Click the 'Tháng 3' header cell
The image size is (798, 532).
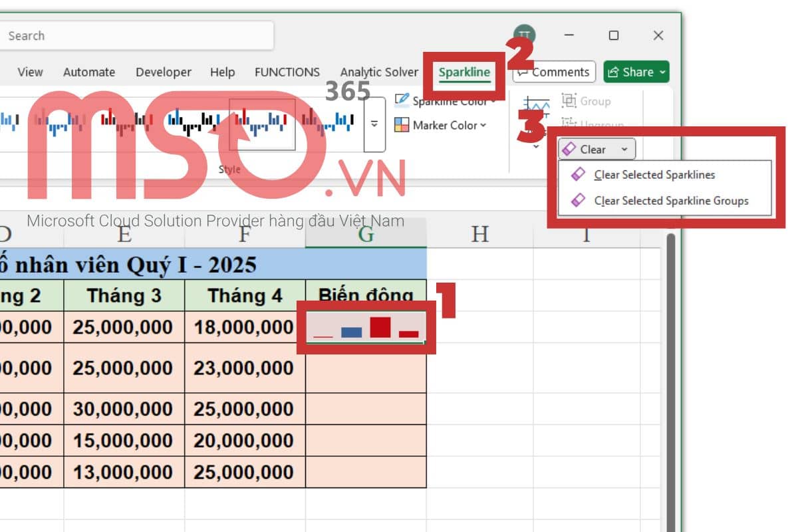[x=124, y=295]
